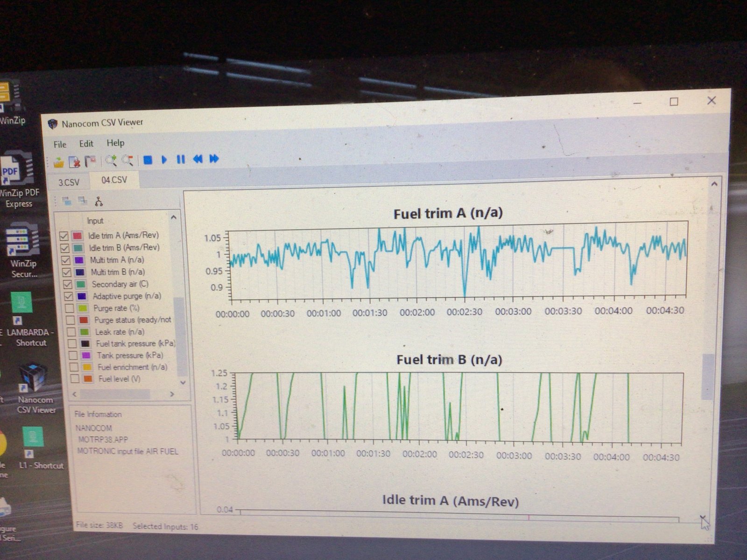Viewport: 747px width, 560px height.
Task: Click the File size: 38KB status text
Action: coord(99,525)
